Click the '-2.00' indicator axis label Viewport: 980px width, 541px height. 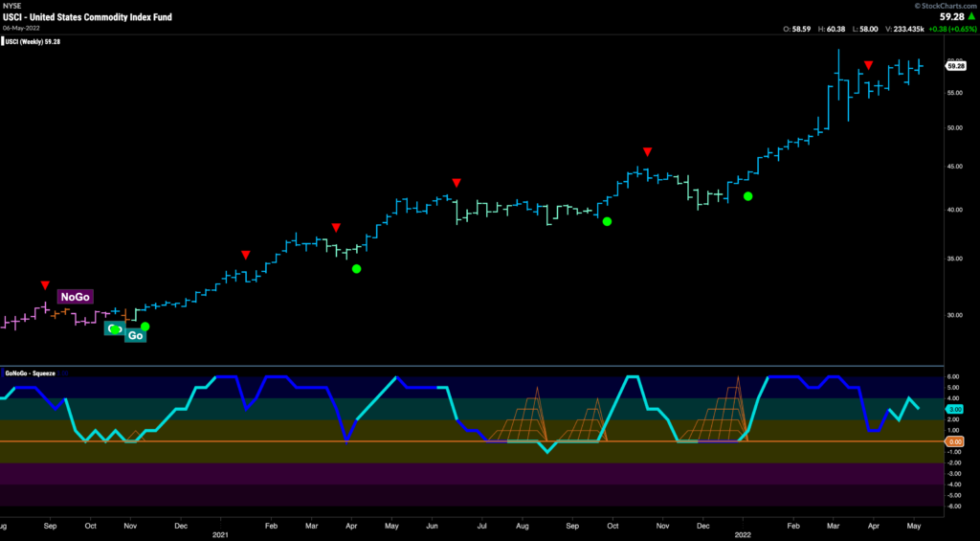coord(954,462)
